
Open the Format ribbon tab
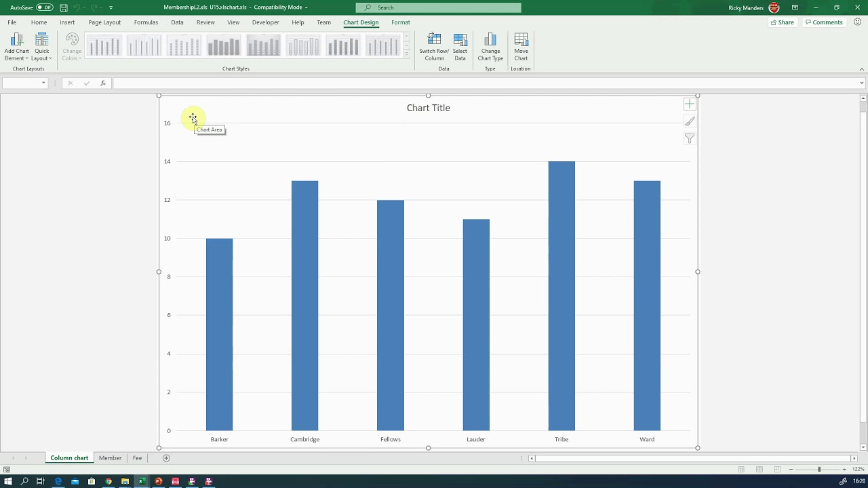(x=401, y=22)
